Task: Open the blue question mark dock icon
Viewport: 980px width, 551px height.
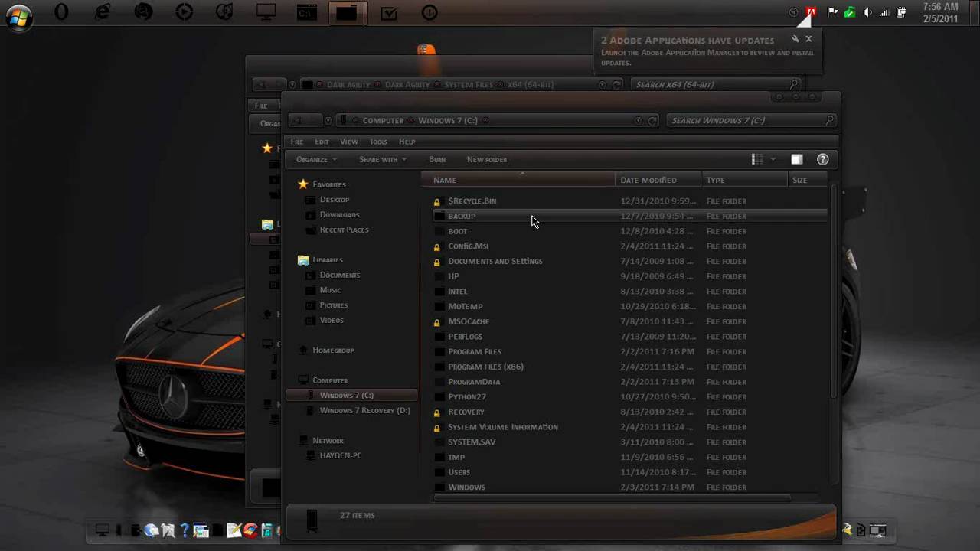Action: (x=185, y=530)
